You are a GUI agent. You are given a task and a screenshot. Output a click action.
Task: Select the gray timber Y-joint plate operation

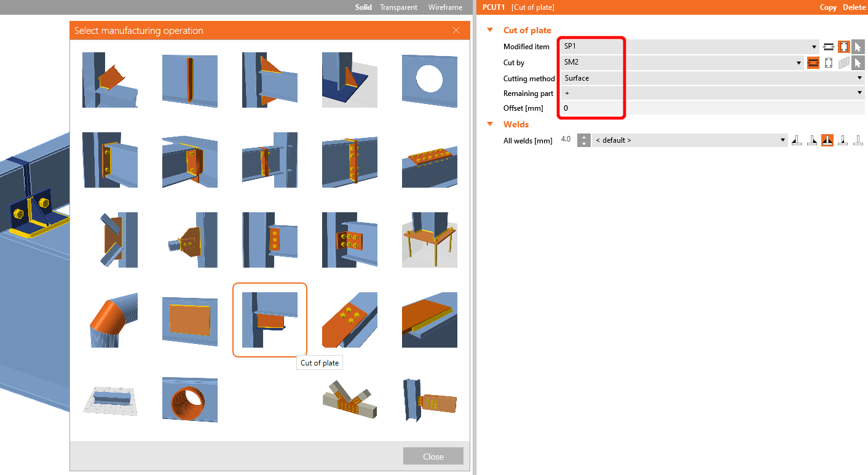coord(350,400)
